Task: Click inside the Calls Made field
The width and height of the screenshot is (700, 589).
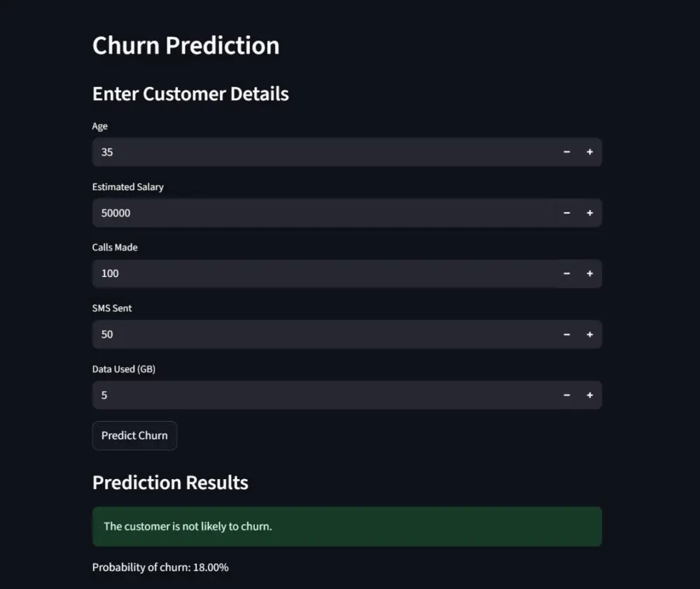Action: click(280, 274)
